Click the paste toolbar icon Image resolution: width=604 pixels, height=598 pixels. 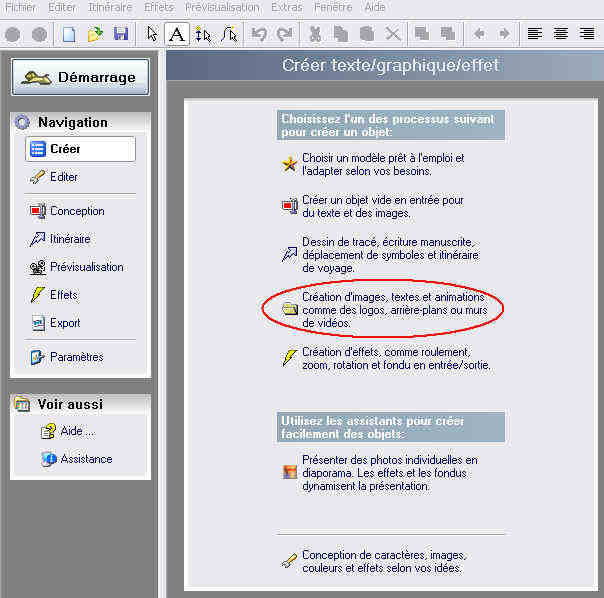pyautogui.click(x=367, y=34)
